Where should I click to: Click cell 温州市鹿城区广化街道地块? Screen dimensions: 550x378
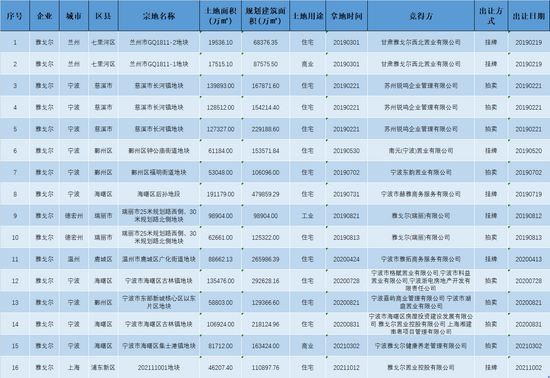tap(159, 259)
